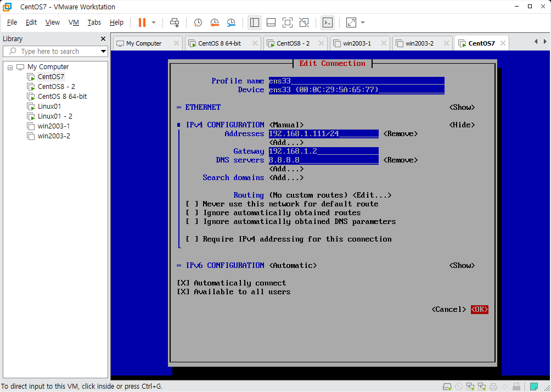Show the console view
Viewport: 551px width, 392px height.
click(x=328, y=23)
